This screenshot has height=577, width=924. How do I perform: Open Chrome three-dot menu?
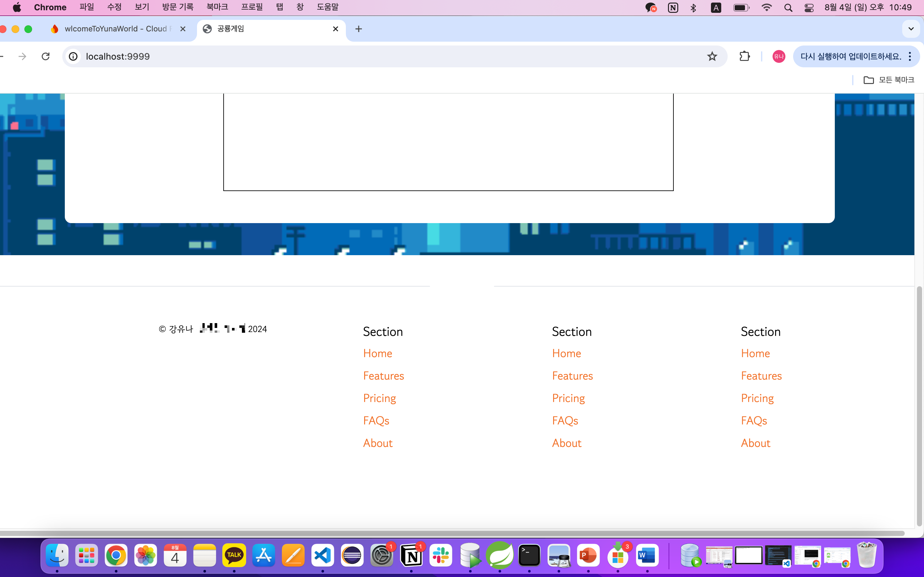(910, 56)
